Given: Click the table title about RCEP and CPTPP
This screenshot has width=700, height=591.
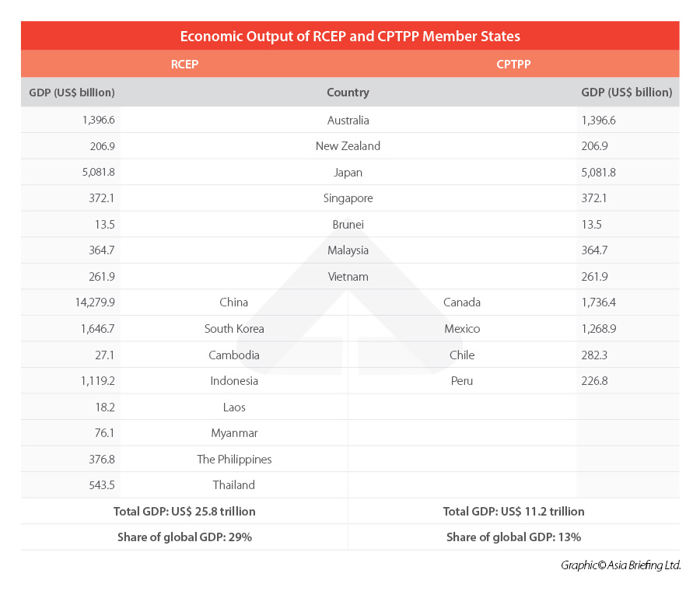Looking at the screenshot, I should click(350, 36).
